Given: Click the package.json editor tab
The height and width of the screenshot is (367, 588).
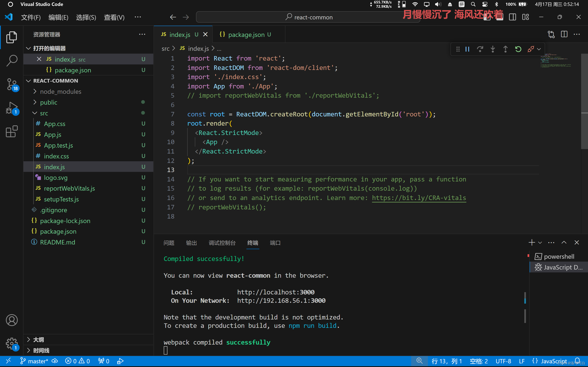Looking at the screenshot, I should coord(246,35).
